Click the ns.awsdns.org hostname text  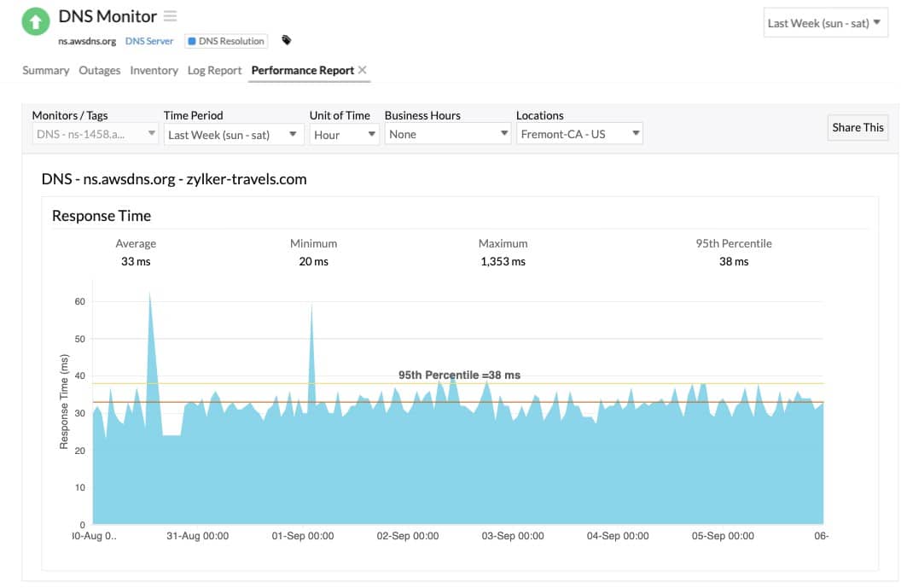(87, 41)
